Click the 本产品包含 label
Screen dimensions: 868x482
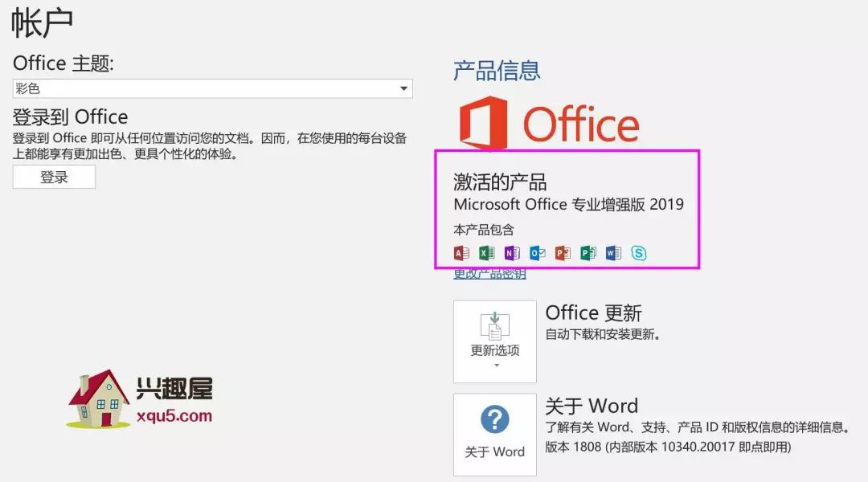484,230
